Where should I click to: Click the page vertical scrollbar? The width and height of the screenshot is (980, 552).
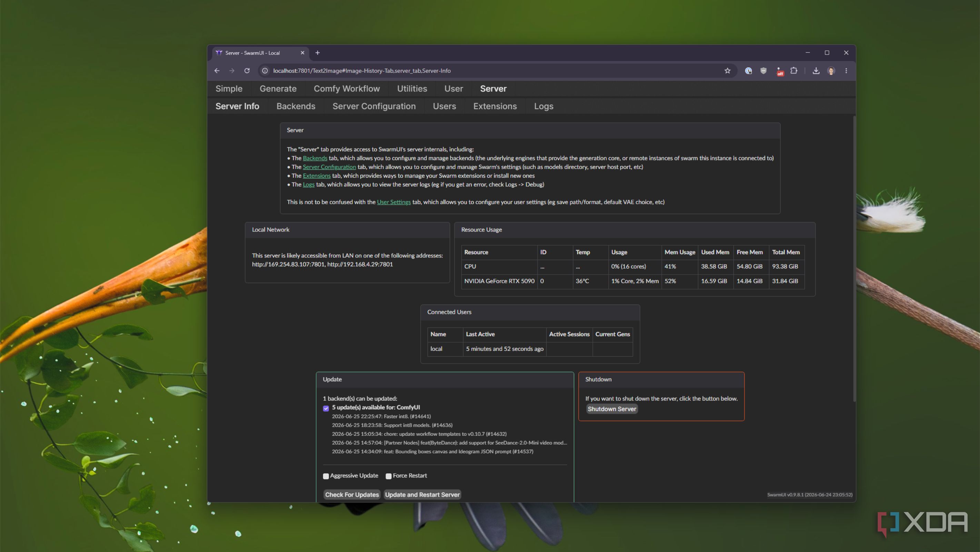854,259
